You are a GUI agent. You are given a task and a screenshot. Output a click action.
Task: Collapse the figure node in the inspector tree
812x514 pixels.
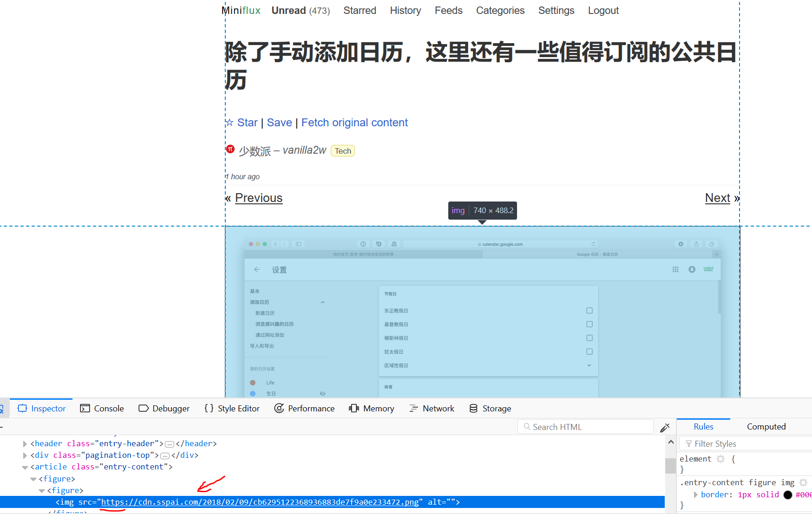click(33, 479)
